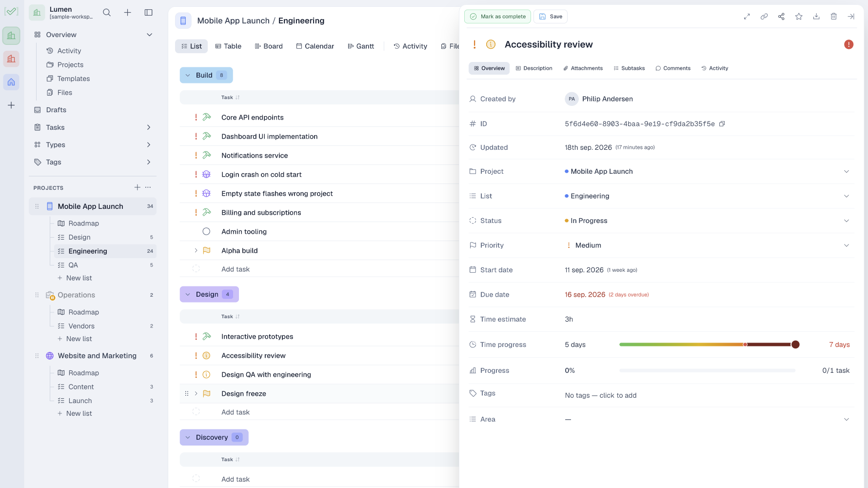Share the Accessibility review task

click(x=781, y=17)
